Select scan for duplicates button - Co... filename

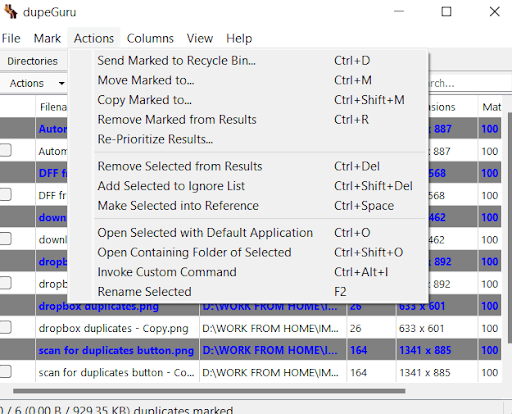[x=116, y=372]
